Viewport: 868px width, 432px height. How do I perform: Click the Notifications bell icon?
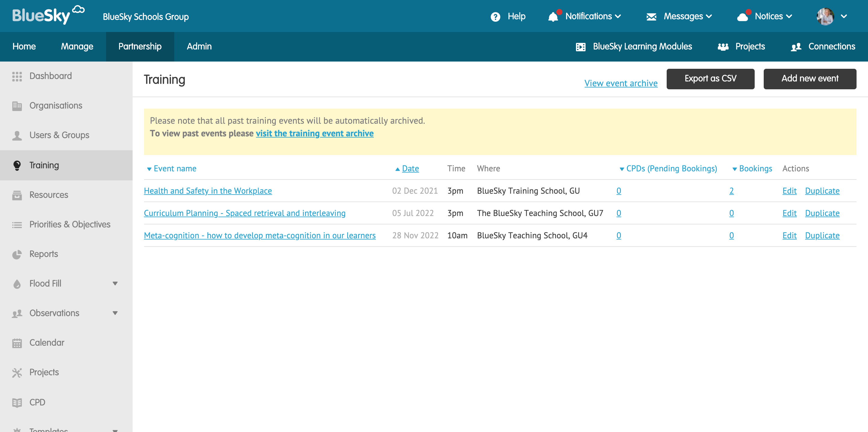click(553, 17)
